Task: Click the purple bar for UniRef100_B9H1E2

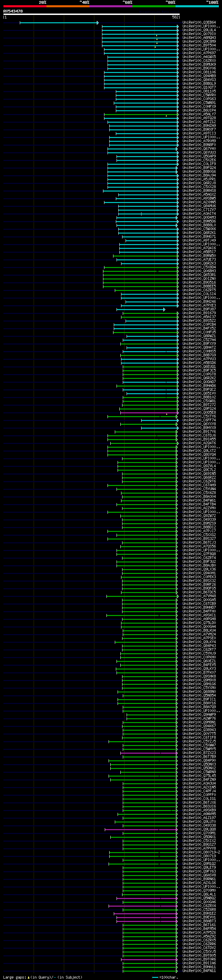Action: [146, 913]
